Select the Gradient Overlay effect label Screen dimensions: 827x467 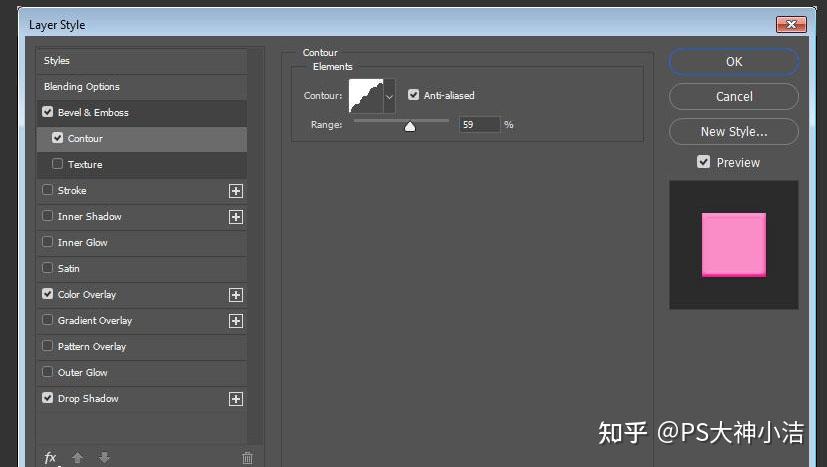pos(95,320)
